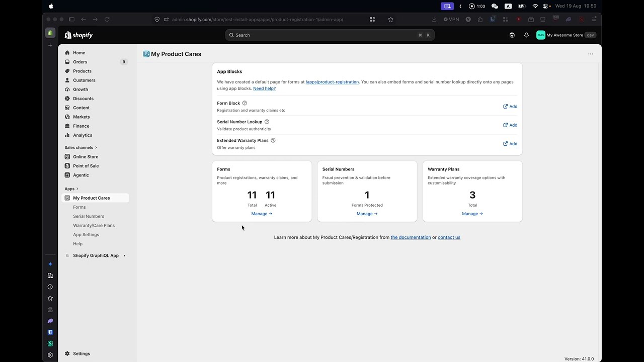The image size is (644, 362).
Task: Open App Settings in the sidebar
Action: 86,235
